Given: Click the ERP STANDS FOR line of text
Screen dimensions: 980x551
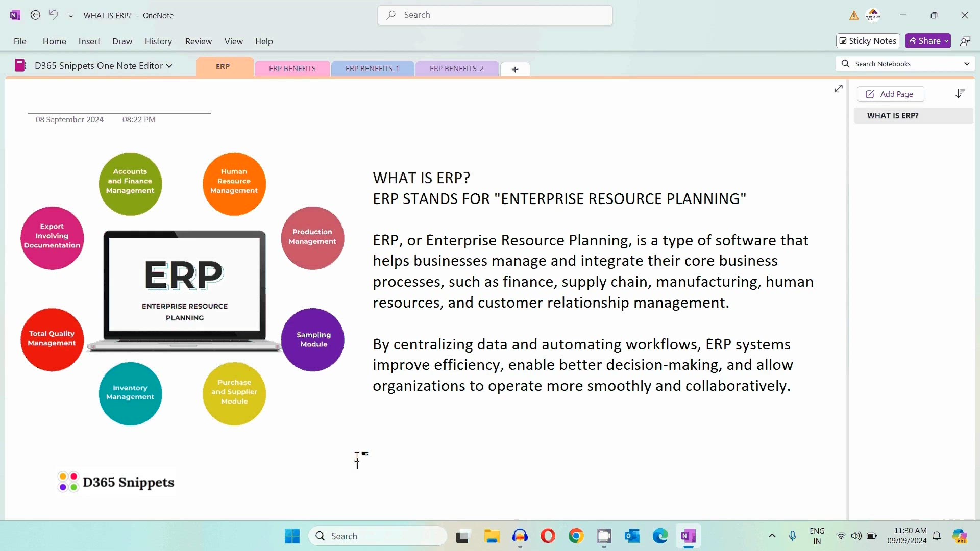Looking at the screenshot, I should tap(559, 199).
